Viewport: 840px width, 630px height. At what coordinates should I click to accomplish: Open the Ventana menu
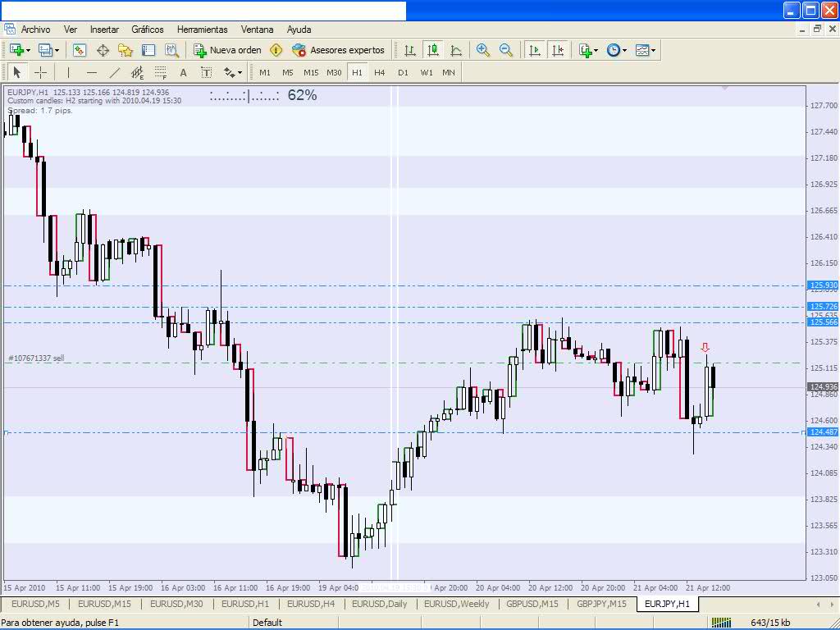click(257, 30)
